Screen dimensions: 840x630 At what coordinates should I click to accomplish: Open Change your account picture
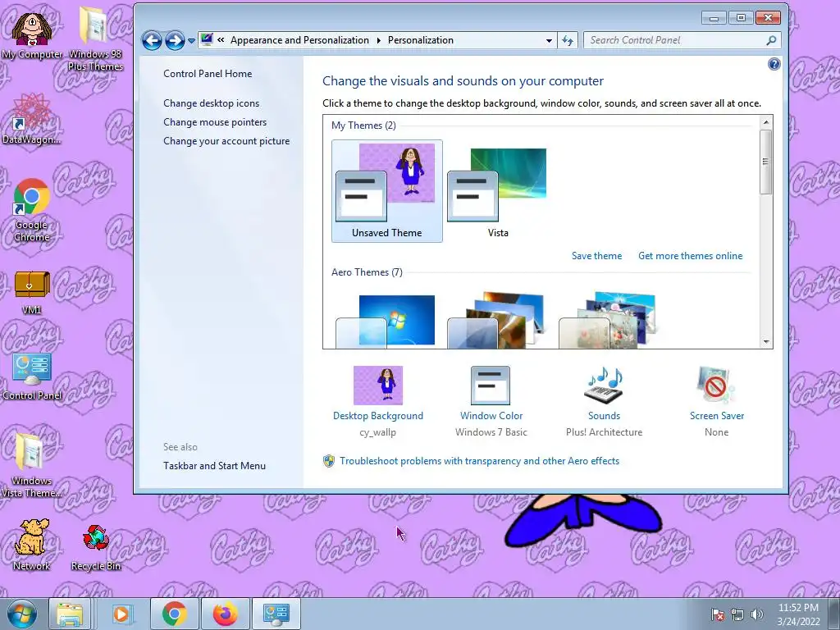pyautogui.click(x=226, y=141)
